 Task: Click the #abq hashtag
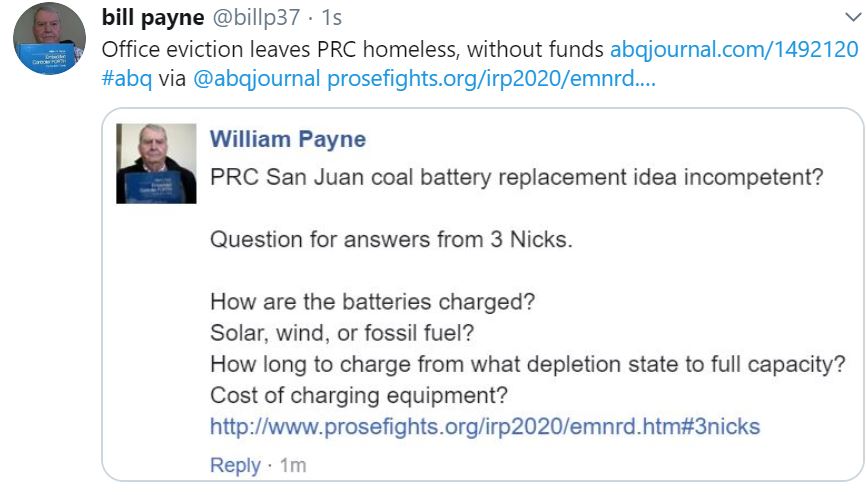click(127, 79)
